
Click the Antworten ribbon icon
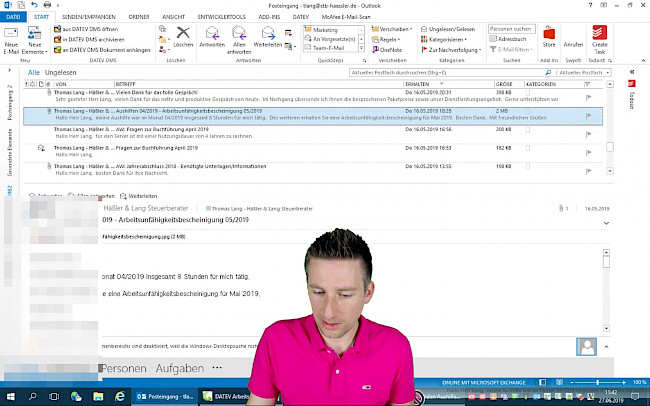[x=212, y=38]
